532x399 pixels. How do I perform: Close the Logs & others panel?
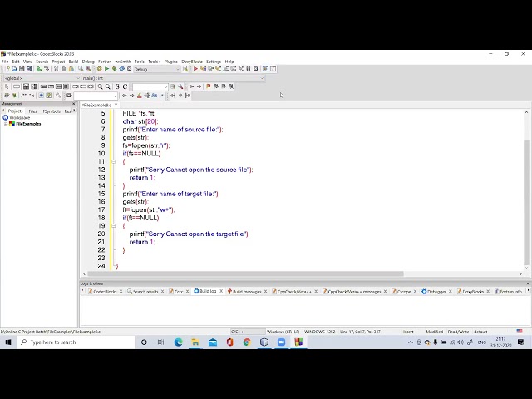(x=528, y=283)
